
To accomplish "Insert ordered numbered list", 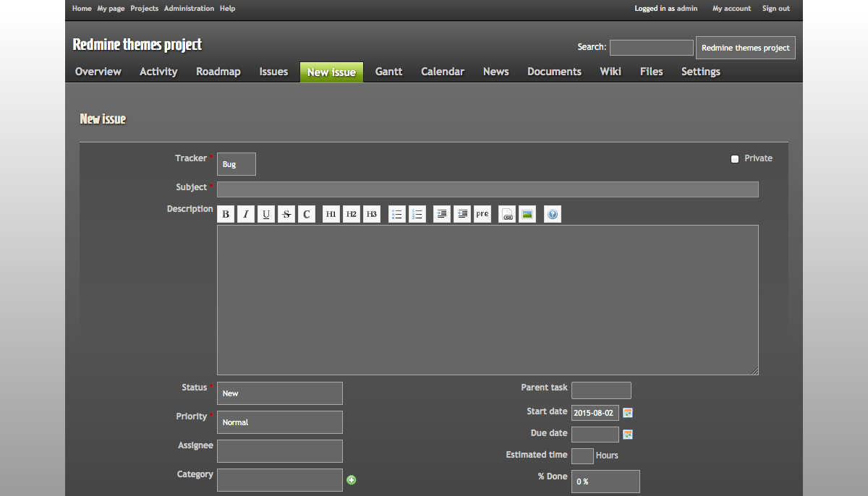I will point(417,214).
